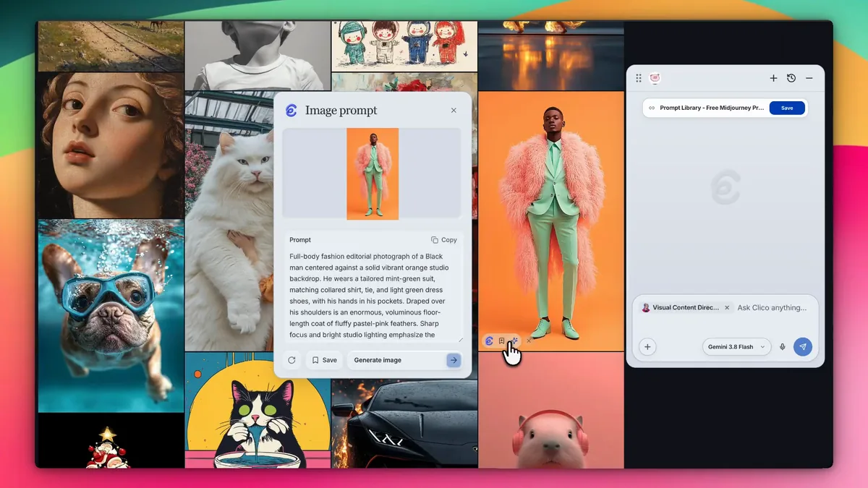Open the Gemini 3.8 Flash model dropdown
868x488 pixels.
pyautogui.click(x=736, y=347)
